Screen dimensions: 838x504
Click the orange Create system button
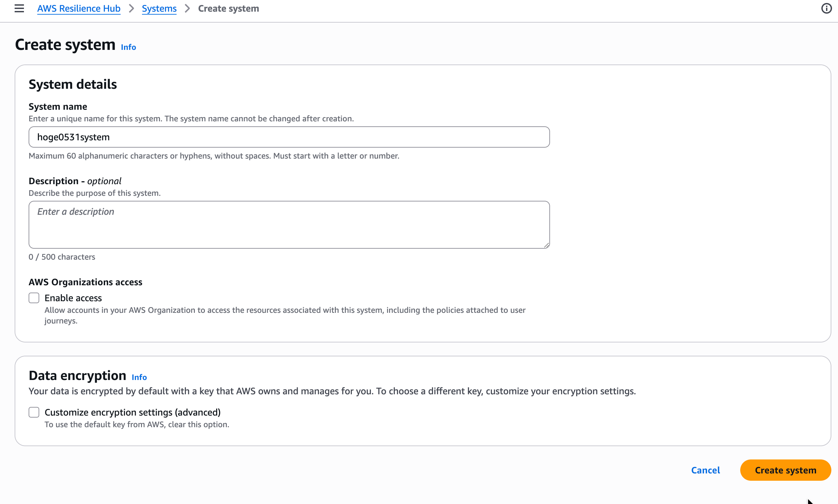pos(785,470)
